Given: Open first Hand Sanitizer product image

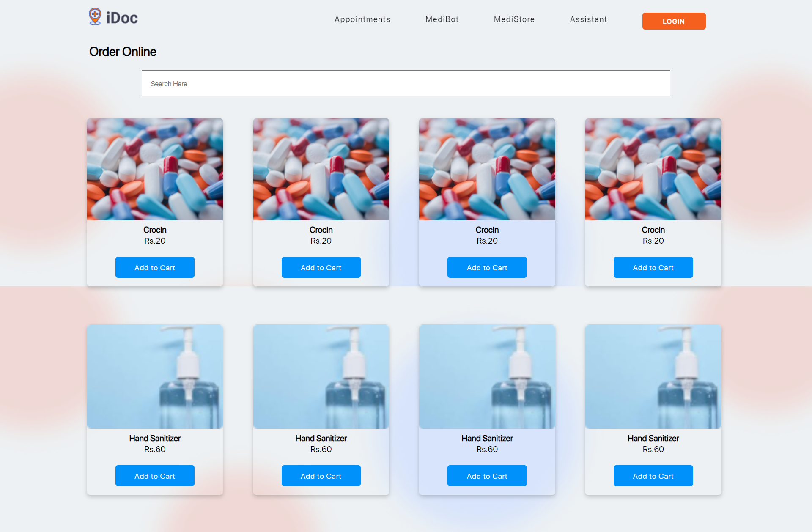Looking at the screenshot, I should click(155, 376).
